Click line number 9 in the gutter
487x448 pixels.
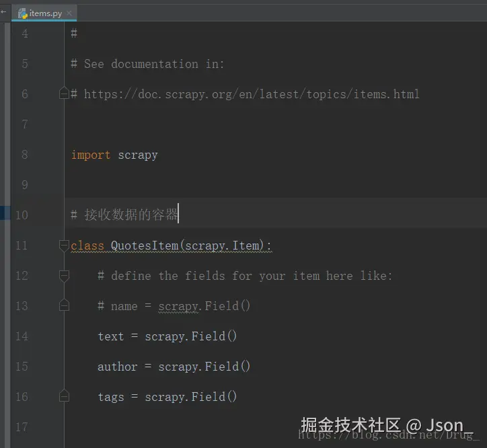[x=25, y=185]
